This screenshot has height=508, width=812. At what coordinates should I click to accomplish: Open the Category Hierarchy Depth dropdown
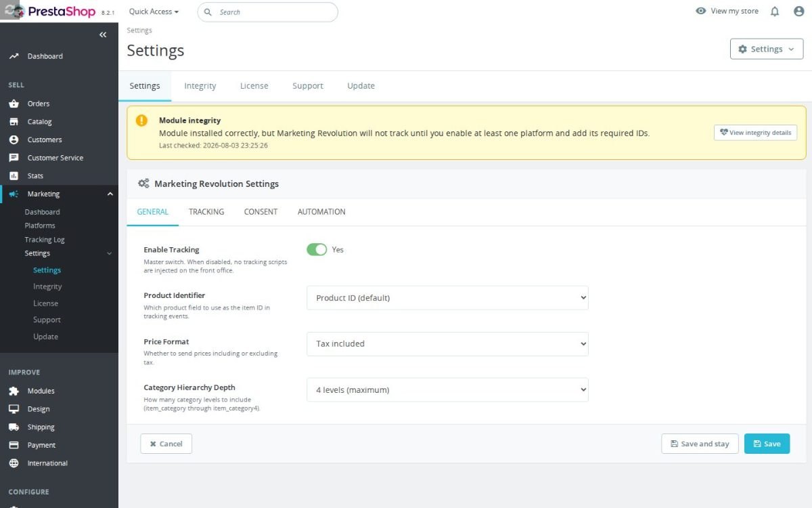[x=447, y=389]
